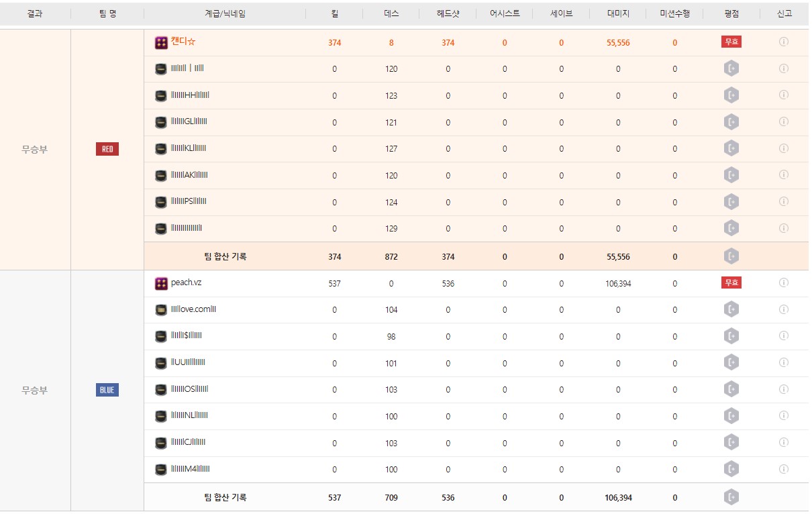Viewport: 812px width, 514px height.
Task: Click rank badge icon next to peach.vz
Action: pyautogui.click(x=161, y=283)
